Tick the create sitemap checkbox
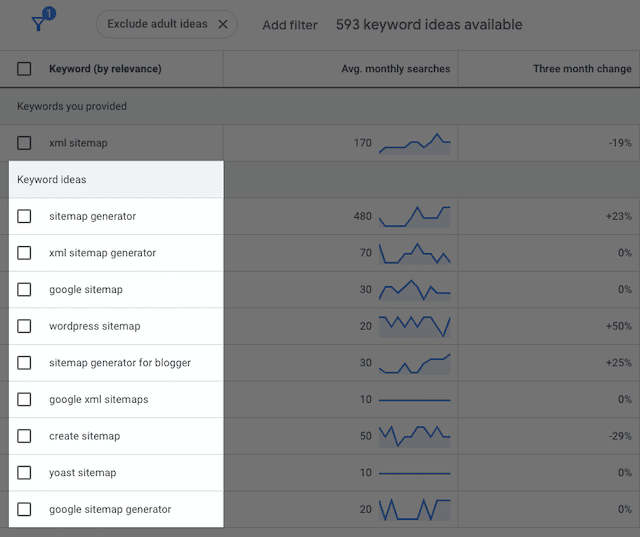Screen dimensions: 640x537 point(24,436)
